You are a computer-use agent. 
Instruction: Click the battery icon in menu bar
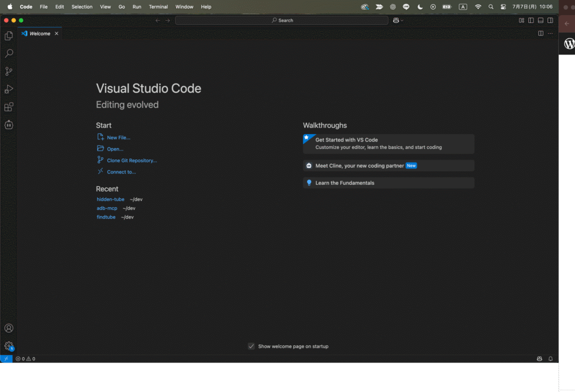tap(446, 7)
